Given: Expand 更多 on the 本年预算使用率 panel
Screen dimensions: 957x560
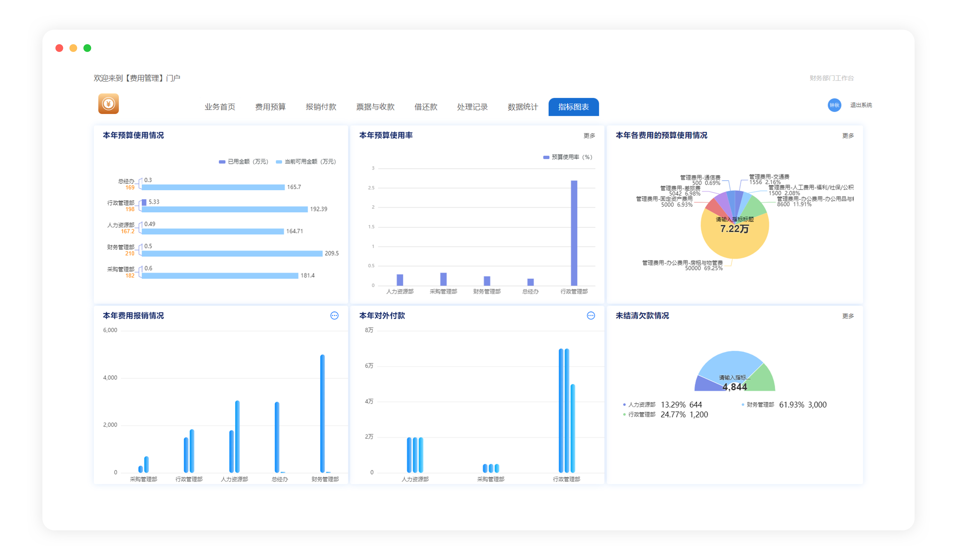Looking at the screenshot, I should point(589,136).
